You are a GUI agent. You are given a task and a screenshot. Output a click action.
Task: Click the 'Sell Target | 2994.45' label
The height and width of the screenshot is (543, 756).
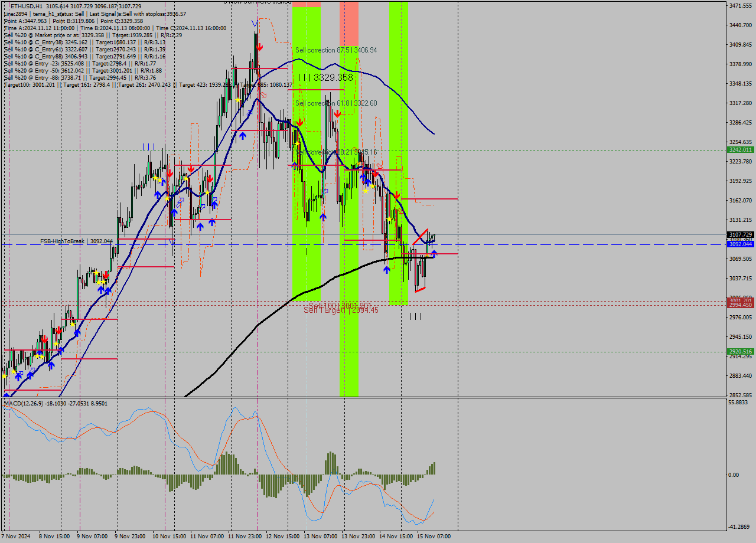341,310
